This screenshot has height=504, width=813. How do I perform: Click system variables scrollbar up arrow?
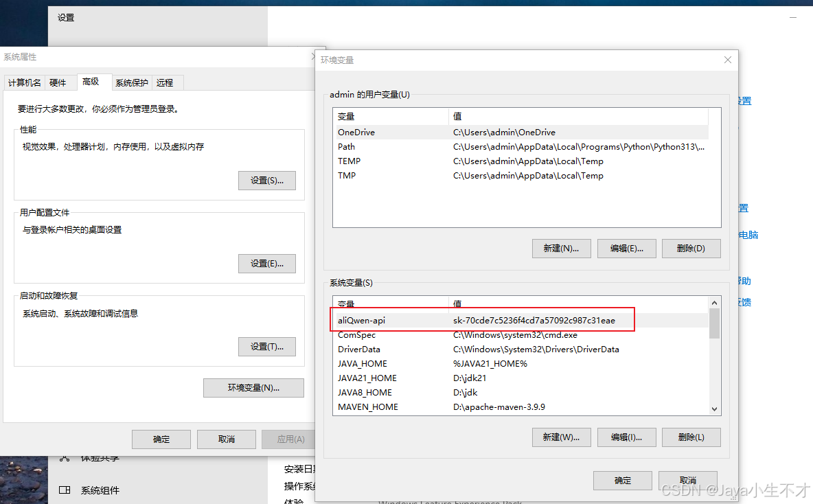(715, 303)
